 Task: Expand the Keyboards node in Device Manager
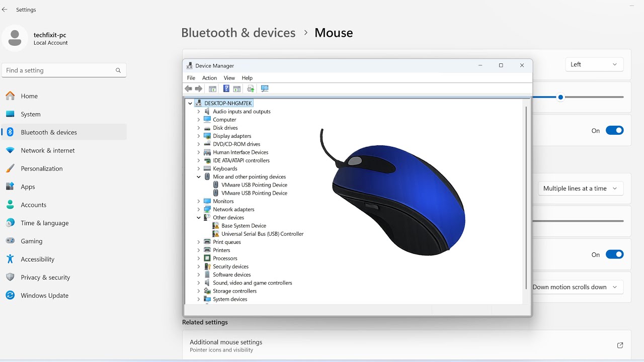coord(199,168)
